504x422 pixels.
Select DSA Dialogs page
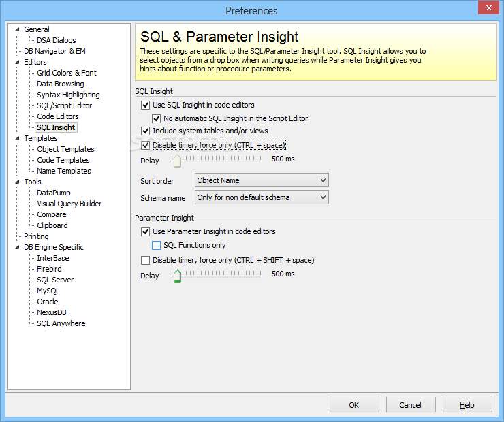coord(57,40)
